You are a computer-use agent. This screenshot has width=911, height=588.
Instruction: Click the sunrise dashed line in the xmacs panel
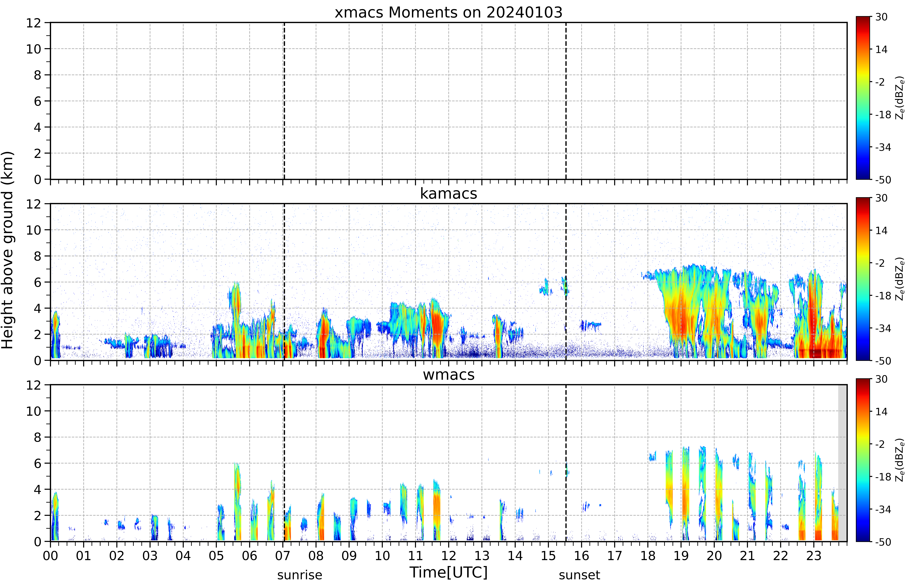point(284,101)
